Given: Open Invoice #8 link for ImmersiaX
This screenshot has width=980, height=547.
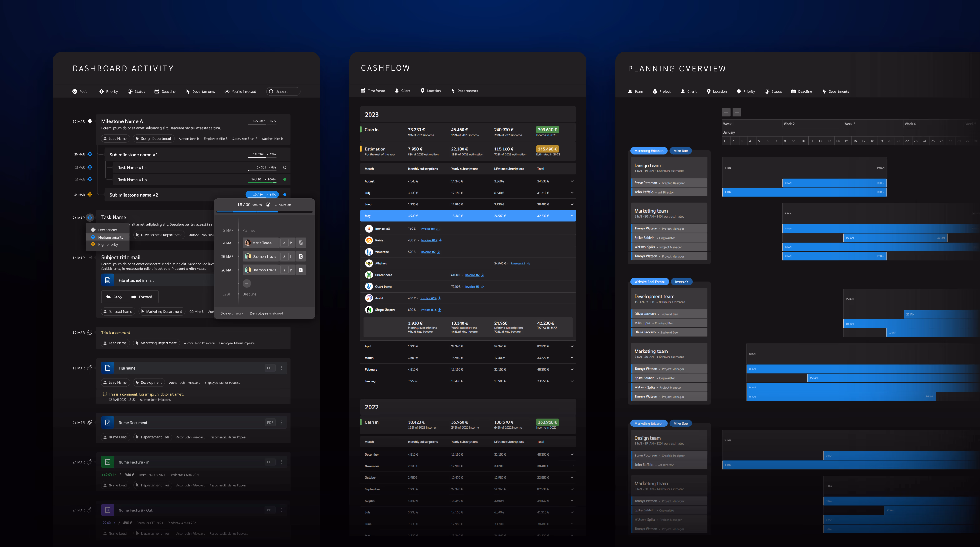Looking at the screenshot, I should (427, 229).
